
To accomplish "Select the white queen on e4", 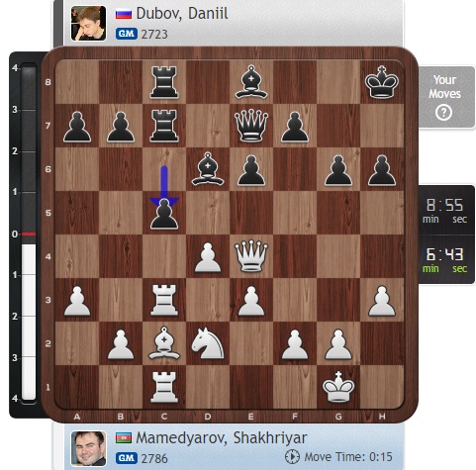I will 251,256.
